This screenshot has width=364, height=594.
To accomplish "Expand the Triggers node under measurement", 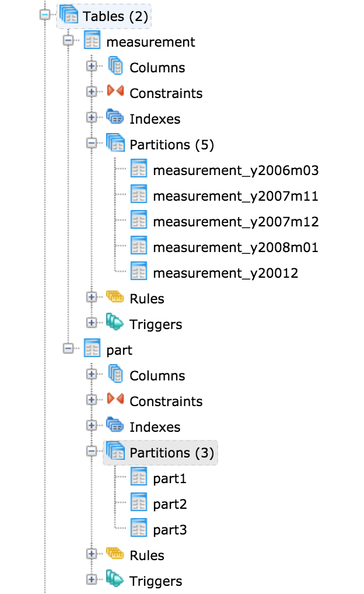I will pos(92,324).
